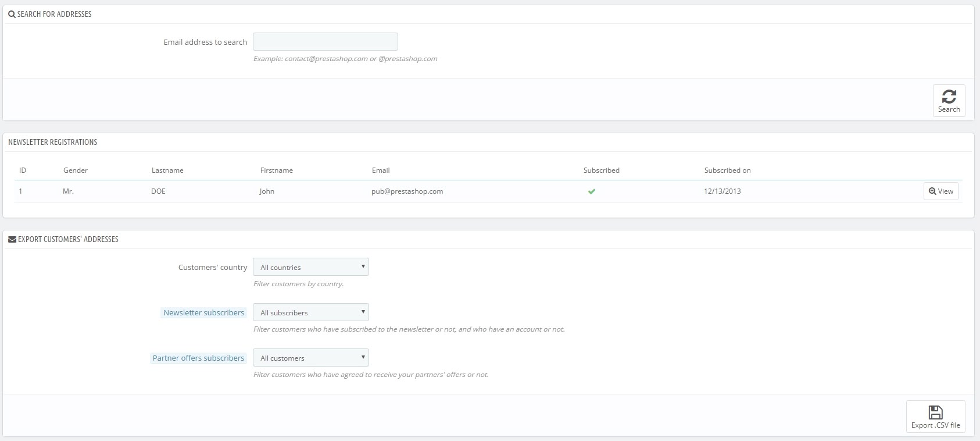Click the green subscribed checkmark for John
Viewport: 980px width, 441px height.
[x=591, y=191]
